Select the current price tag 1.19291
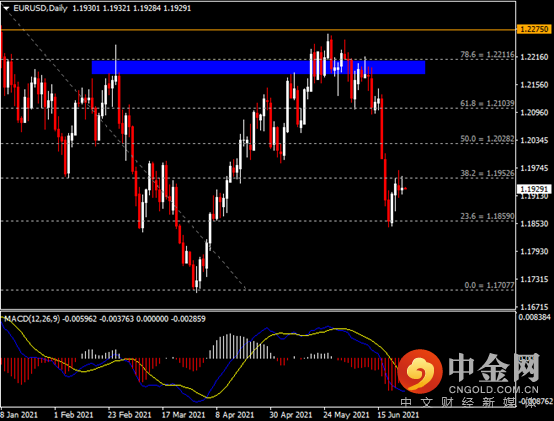Image resolution: width=554 pixels, height=421 pixels. 534,189
